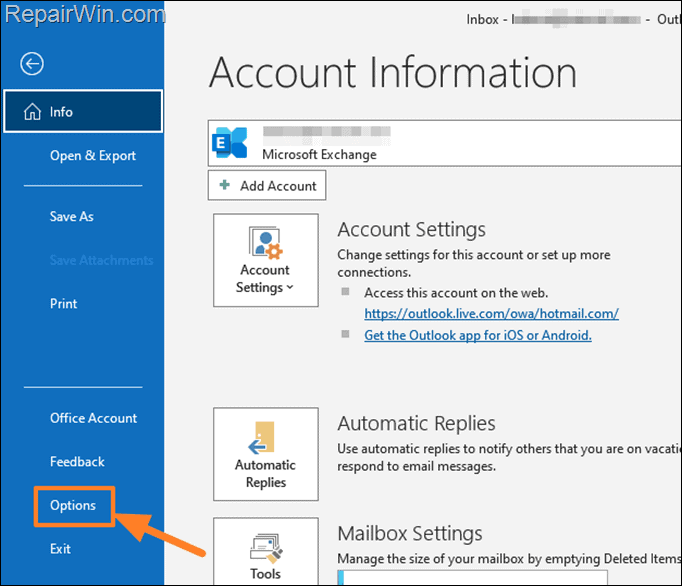This screenshot has height=586, width=682.
Task: Select Print in the sidebar
Action: pos(64,304)
